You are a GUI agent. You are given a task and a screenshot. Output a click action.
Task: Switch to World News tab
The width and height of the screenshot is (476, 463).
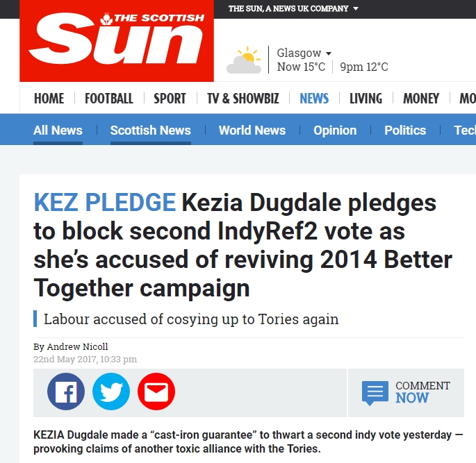coord(252,131)
